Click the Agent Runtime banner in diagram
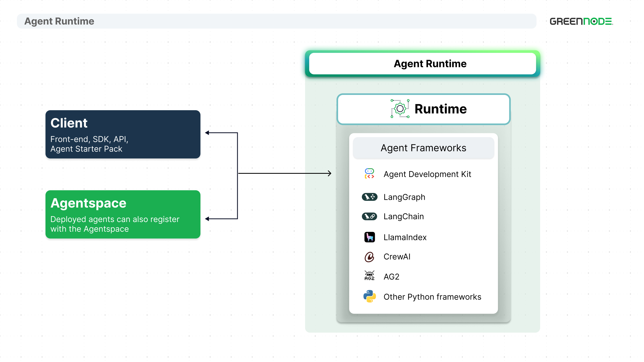The image size is (644, 362). 423,64
